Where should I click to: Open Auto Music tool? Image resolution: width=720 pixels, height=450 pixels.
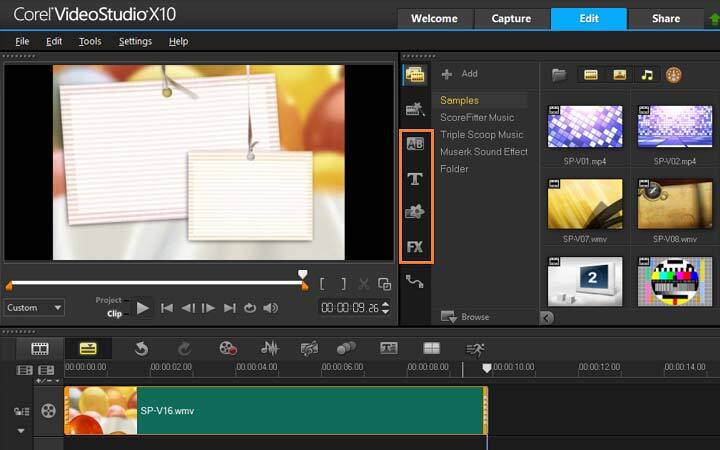click(x=309, y=349)
